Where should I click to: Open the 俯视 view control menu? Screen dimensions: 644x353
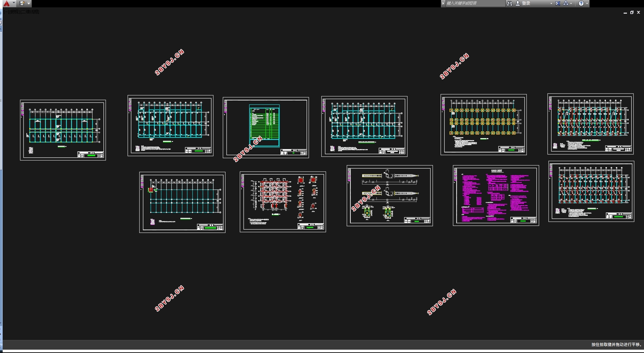tap(14, 12)
